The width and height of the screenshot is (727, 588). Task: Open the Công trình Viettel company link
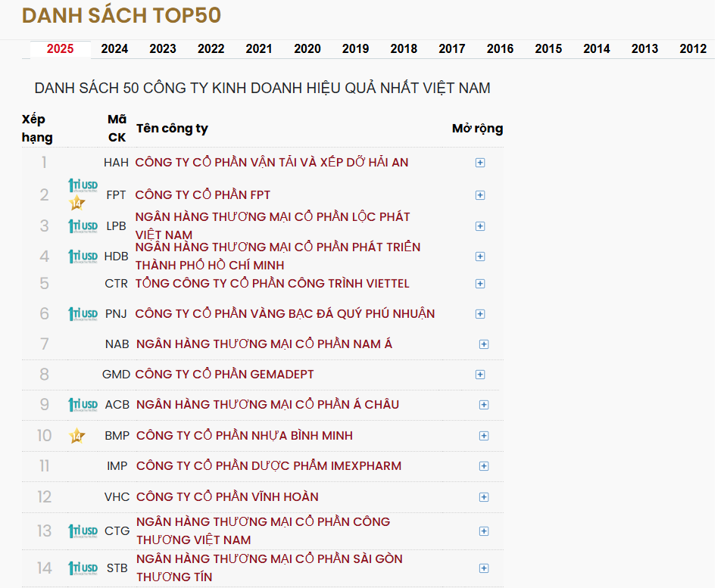tap(272, 283)
